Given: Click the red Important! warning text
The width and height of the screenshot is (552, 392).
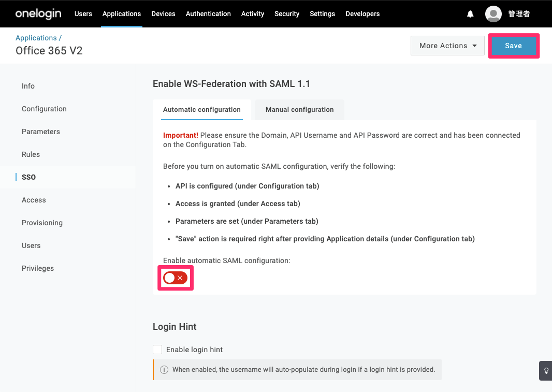Looking at the screenshot, I should pyautogui.click(x=181, y=135).
